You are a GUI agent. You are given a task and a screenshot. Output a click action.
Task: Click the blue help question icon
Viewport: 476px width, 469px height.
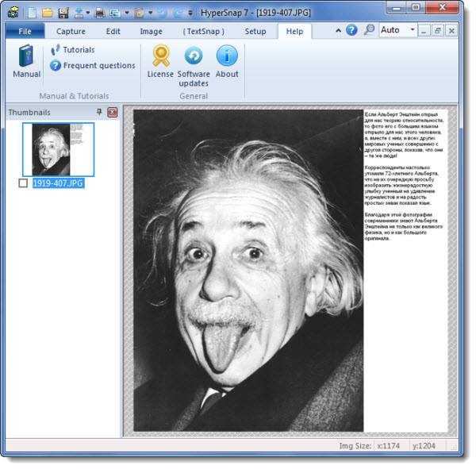pyautogui.click(x=351, y=30)
